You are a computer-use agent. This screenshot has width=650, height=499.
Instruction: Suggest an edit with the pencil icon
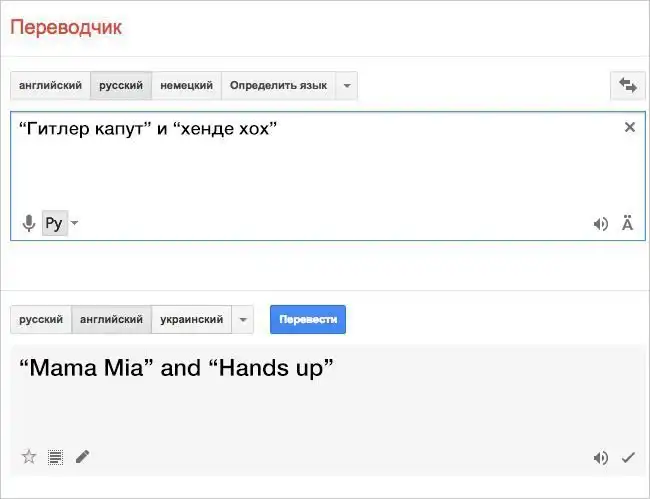tap(82, 457)
